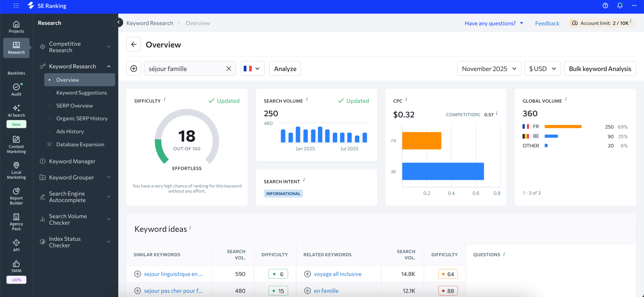The image size is (644, 297).
Task: Go to Keyword Suggestions
Action: (x=81, y=92)
